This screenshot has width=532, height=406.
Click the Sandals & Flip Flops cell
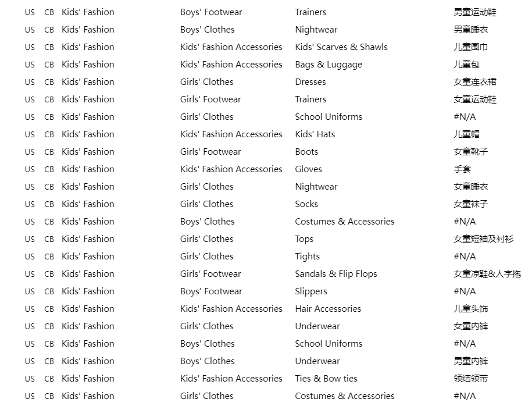335,274
